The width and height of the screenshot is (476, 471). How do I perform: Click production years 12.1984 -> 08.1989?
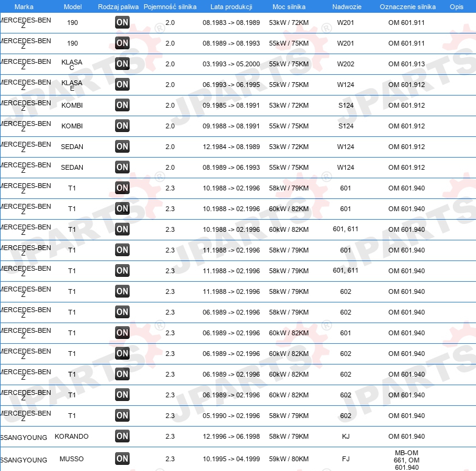pos(231,147)
